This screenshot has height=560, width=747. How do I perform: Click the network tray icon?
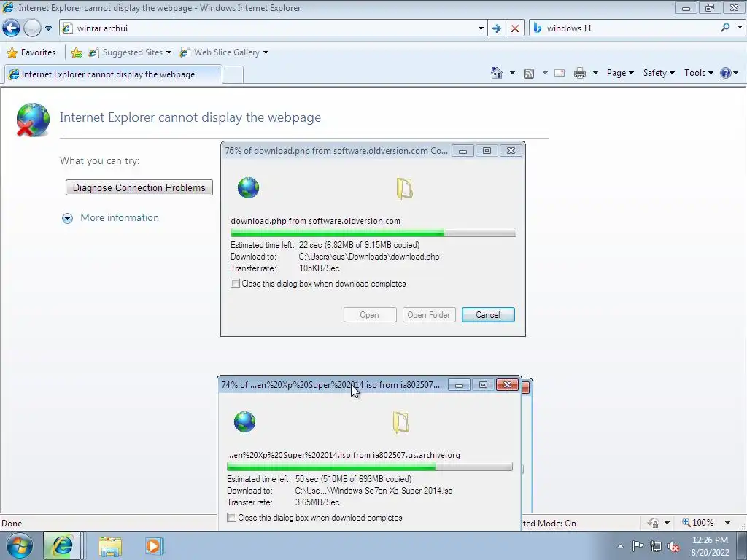coord(656,546)
